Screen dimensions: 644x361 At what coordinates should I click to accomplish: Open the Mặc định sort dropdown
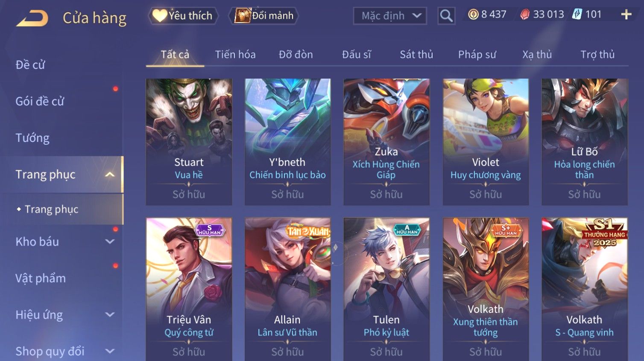390,16
